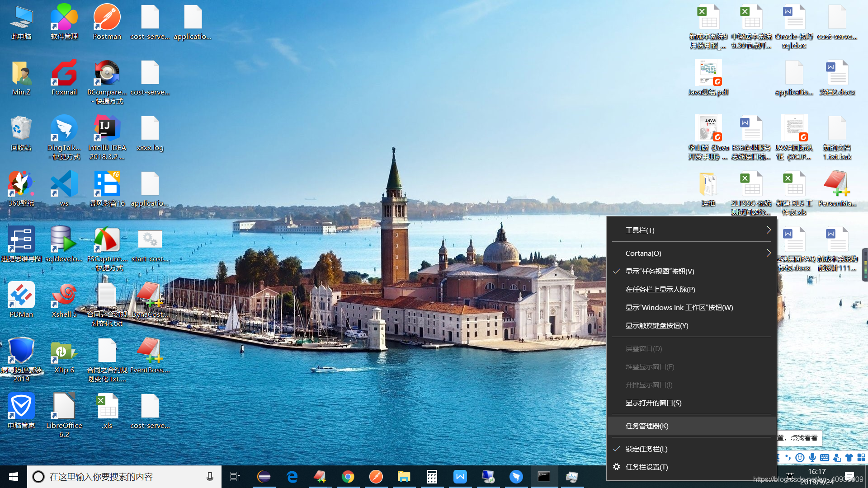Open File Explorer on the taskbar

[404, 477]
